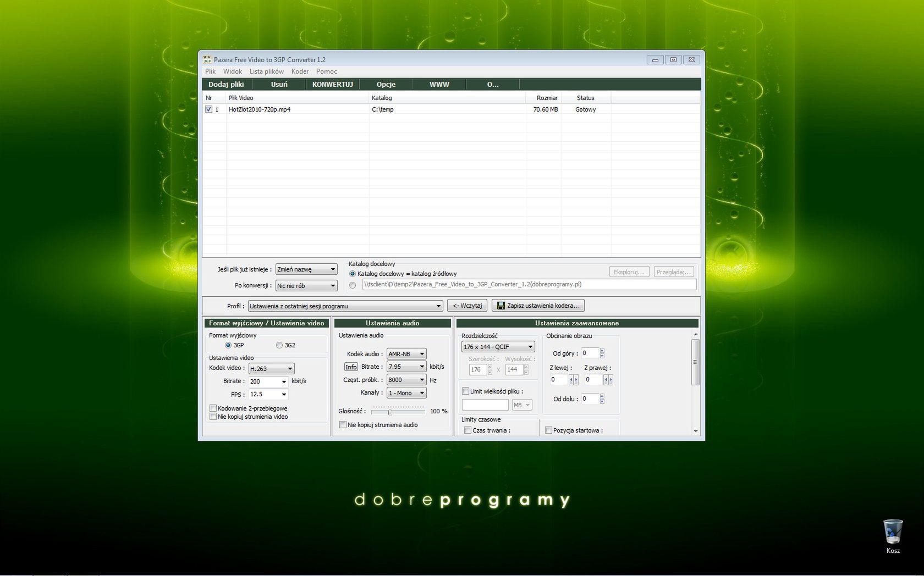Open the Lista plików menu

tap(267, 71)
